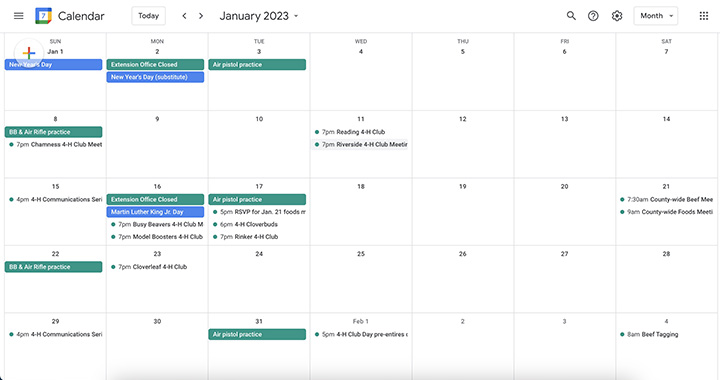The width and height of the screenshot is (720, 380).
Task: Open BB & Air Rifle practice on January 8
Action: click(53, 132)
